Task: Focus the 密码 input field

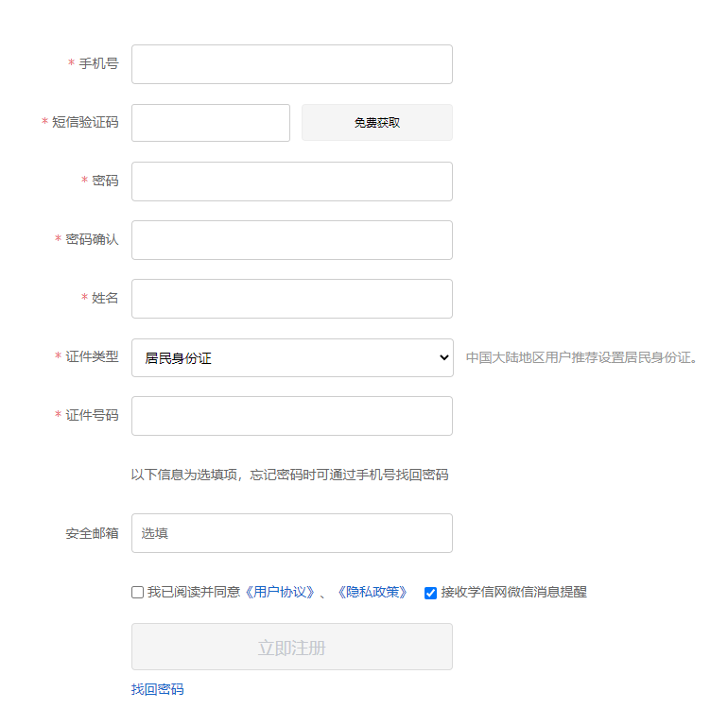Action: pos(292,182)
